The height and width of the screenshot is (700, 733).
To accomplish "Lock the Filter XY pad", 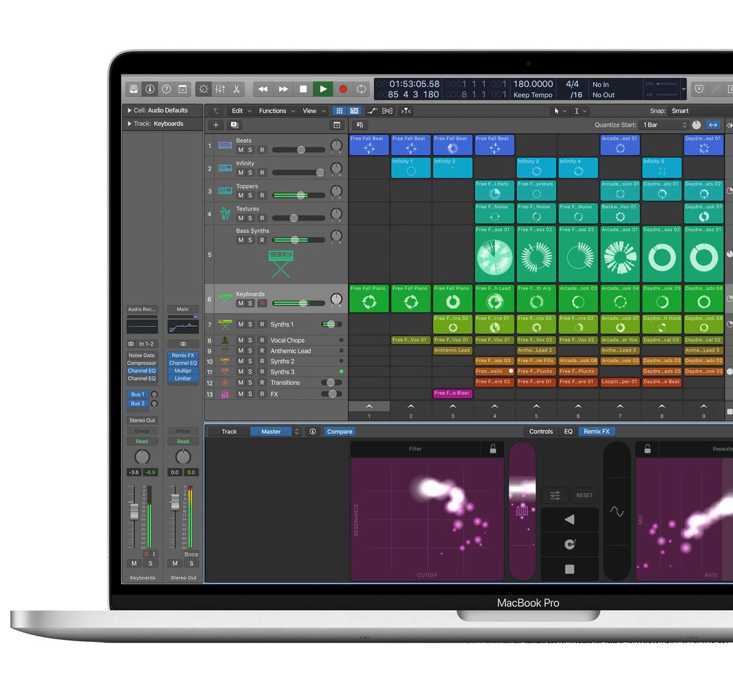I will (493, 448).
